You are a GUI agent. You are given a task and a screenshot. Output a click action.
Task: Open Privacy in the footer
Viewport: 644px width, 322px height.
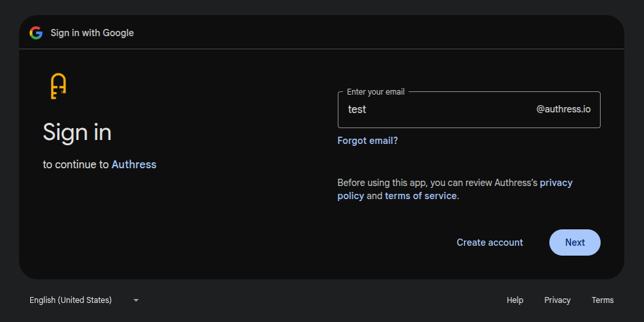click(557, 300)
